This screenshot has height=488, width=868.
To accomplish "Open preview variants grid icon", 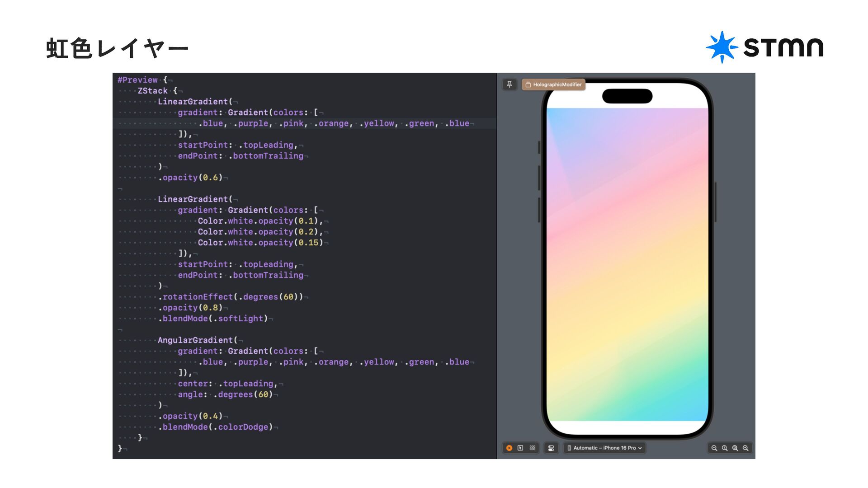I will pos(533,448).
